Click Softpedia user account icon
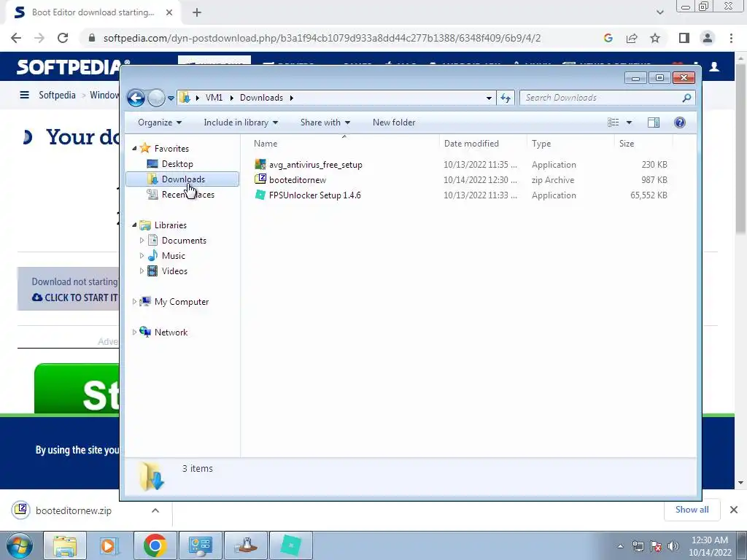747x560 pixels. [714, 67]
